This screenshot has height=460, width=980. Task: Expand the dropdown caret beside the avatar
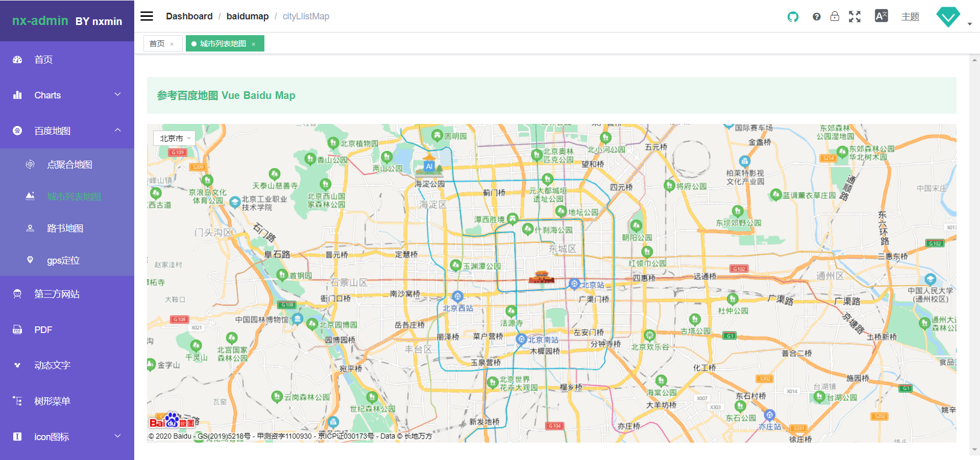[x=970, y=24]
